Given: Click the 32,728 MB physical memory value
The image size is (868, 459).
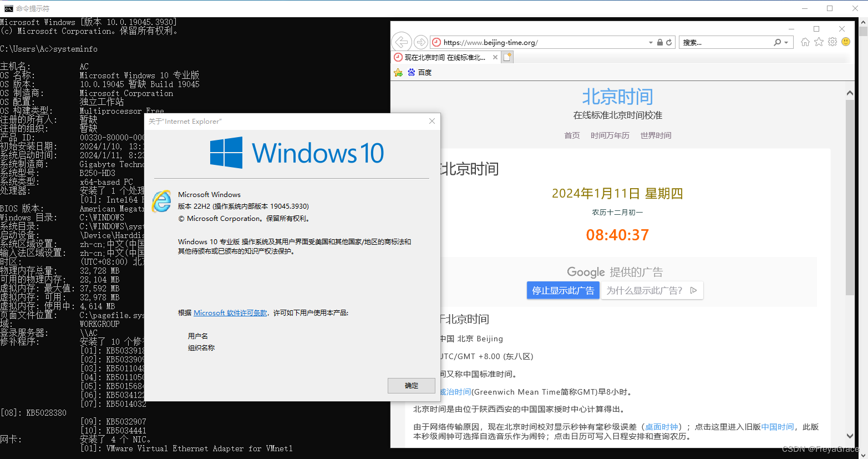Looking at the screenshot, I should coord(100,271).
